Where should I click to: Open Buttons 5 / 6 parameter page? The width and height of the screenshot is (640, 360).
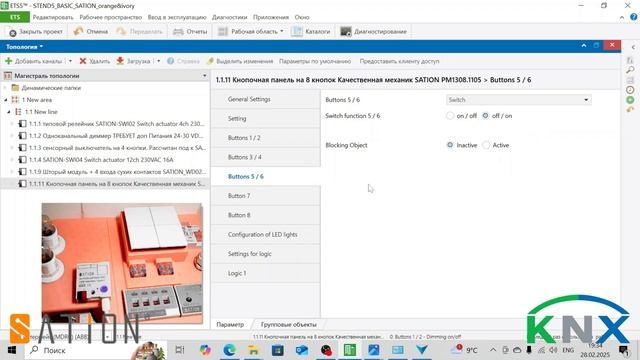(x=266, y=176)
